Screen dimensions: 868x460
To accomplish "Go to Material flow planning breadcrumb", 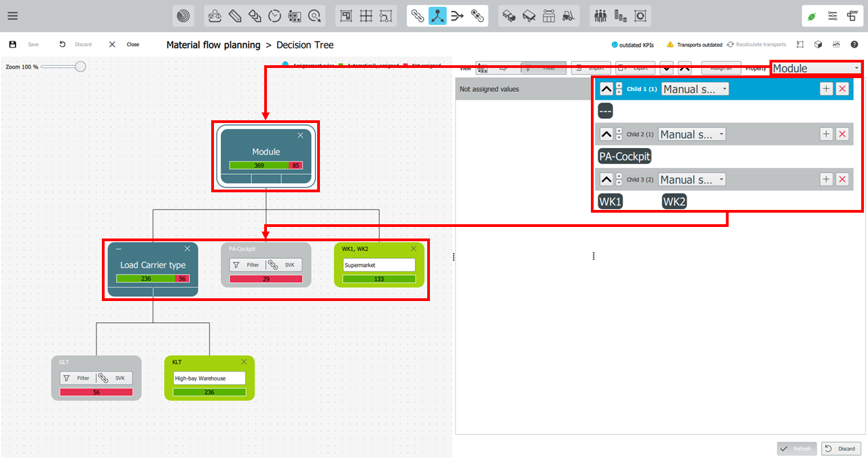I will tap(213, 45).
